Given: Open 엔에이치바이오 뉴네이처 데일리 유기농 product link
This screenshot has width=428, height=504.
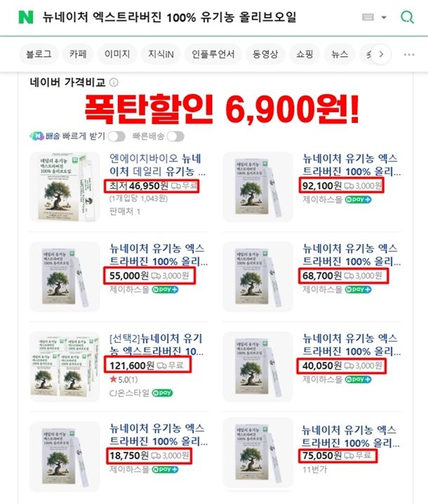Looking at the screenshot, I should 157,165.
